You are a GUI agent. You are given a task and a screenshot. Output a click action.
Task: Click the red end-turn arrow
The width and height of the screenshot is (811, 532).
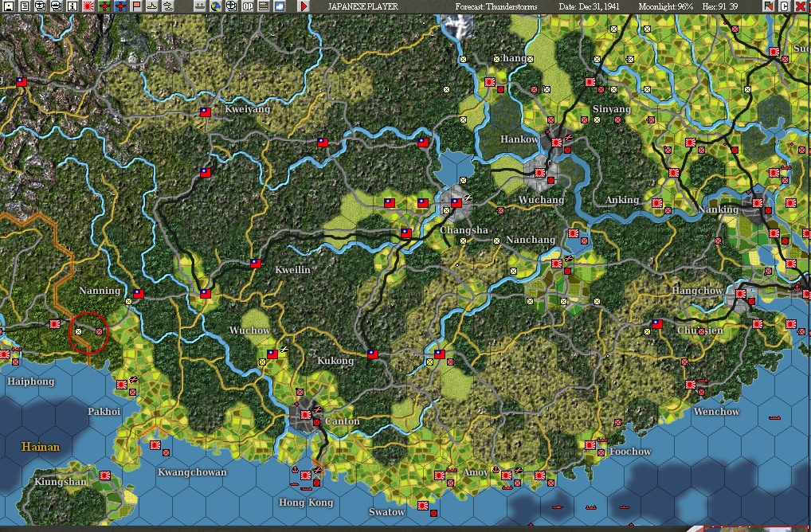304,6
